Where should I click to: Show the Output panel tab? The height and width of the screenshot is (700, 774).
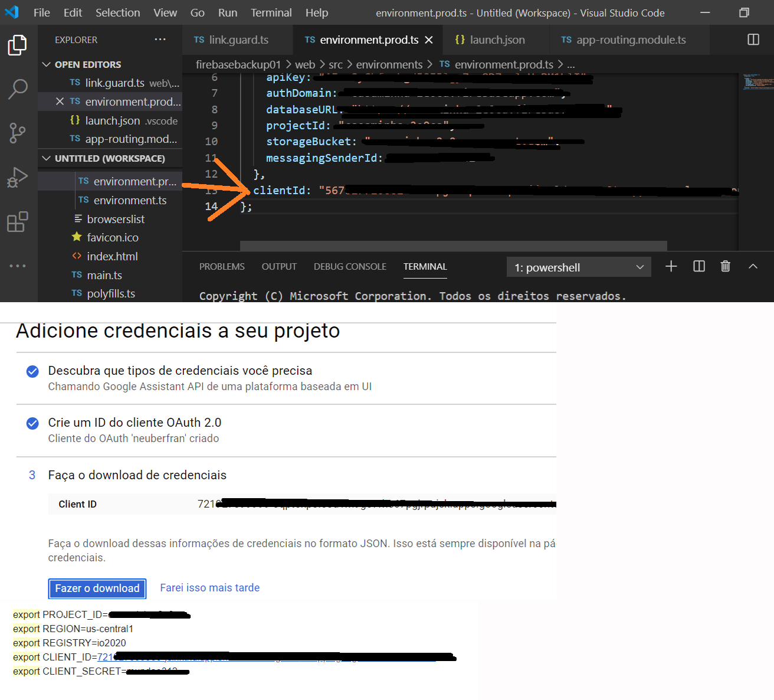[279, 267]
